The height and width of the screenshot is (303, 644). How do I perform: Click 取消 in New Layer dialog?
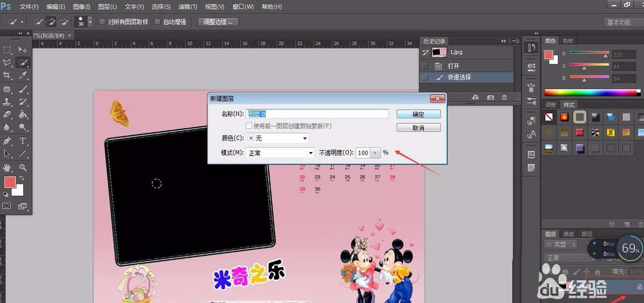point(419,128)
